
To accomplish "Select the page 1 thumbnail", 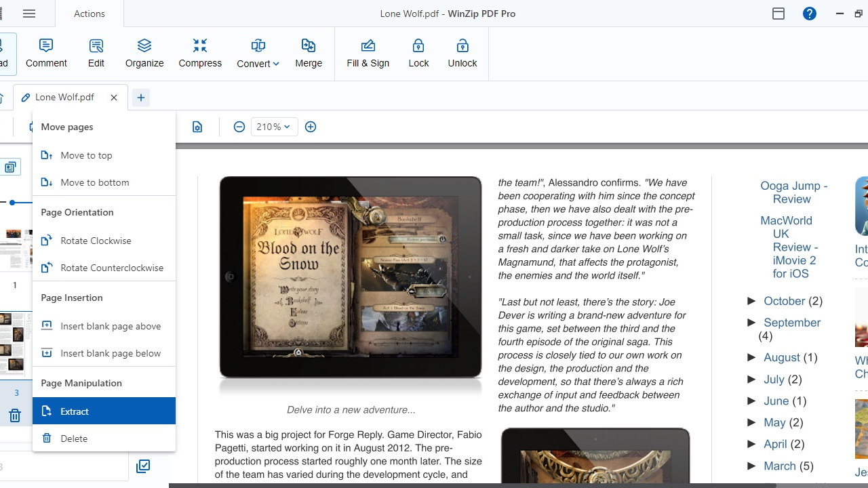I will pos(15,249).
